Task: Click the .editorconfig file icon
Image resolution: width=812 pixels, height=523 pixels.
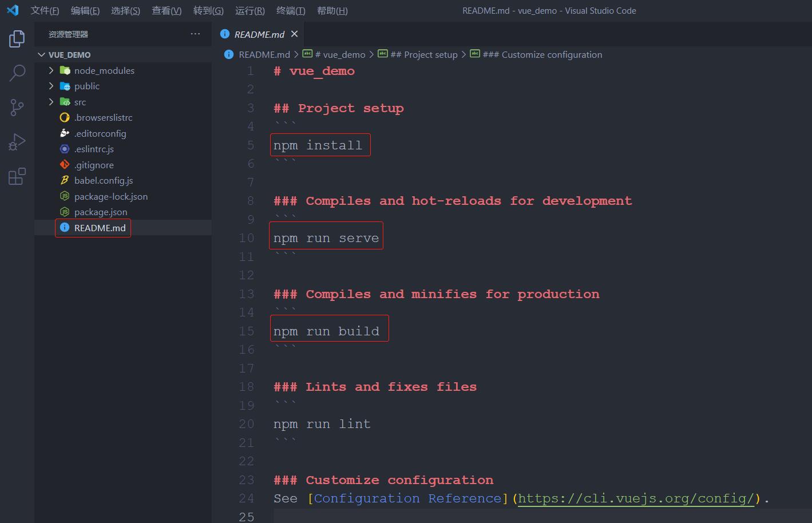Action: [65, 133]
